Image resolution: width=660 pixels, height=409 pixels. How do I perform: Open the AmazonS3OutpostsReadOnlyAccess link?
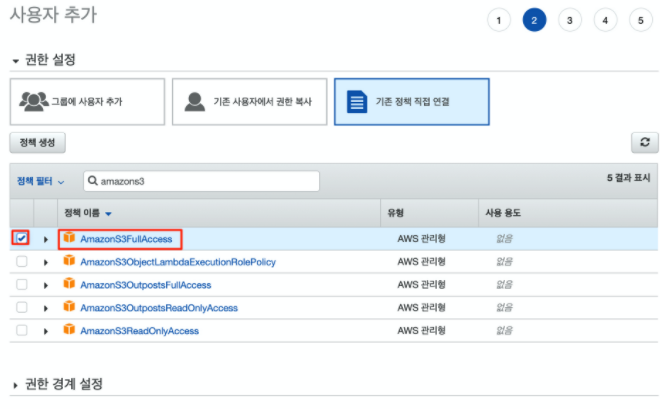(159, 308)
